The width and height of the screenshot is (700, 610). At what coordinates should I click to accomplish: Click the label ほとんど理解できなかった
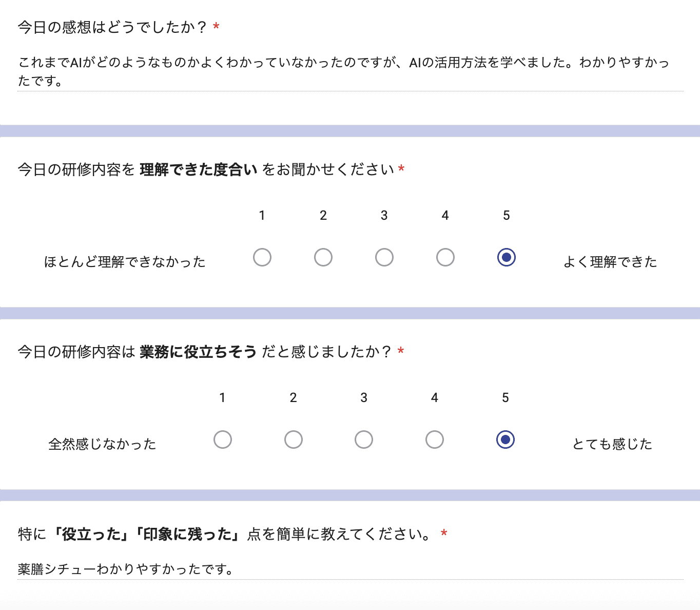click(125, 262)
